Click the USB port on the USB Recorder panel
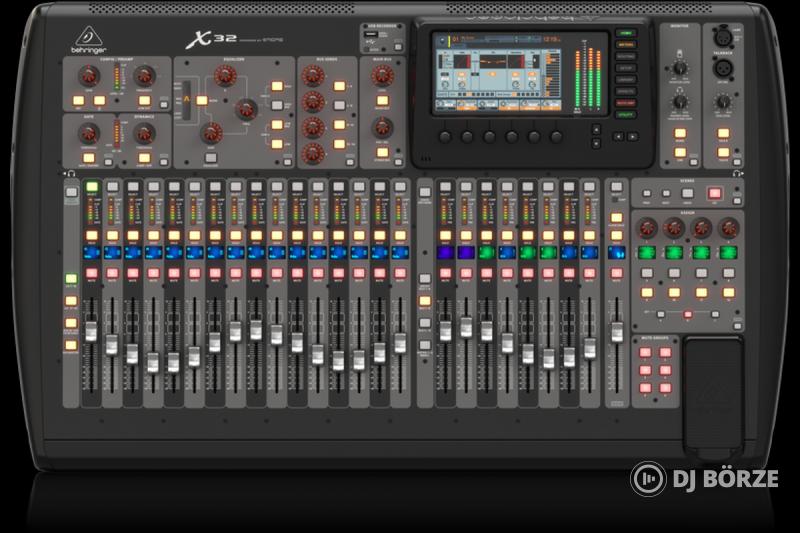Viewport: 800px width, 533px height. 372,35
